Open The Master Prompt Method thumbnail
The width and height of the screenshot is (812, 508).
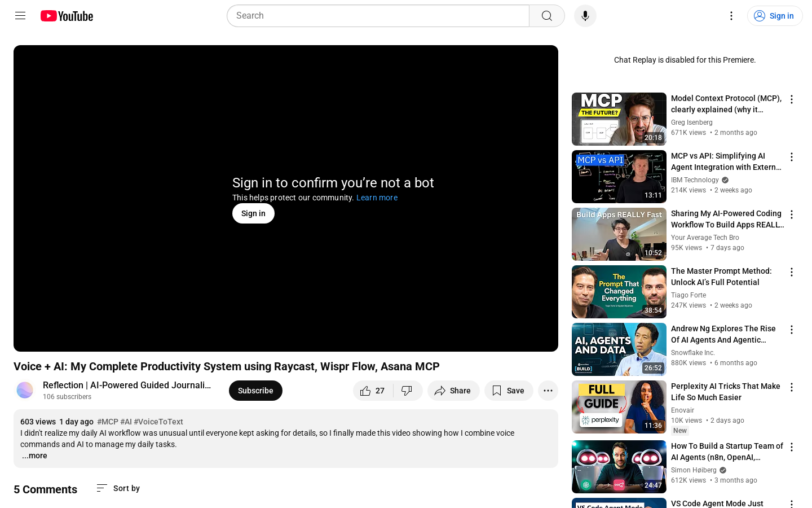[619, 292]
